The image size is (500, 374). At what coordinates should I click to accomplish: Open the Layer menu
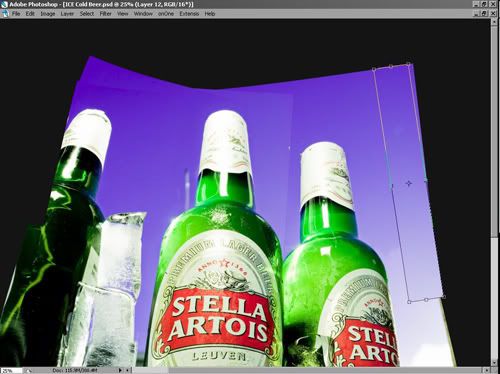(x=67, y=14)
